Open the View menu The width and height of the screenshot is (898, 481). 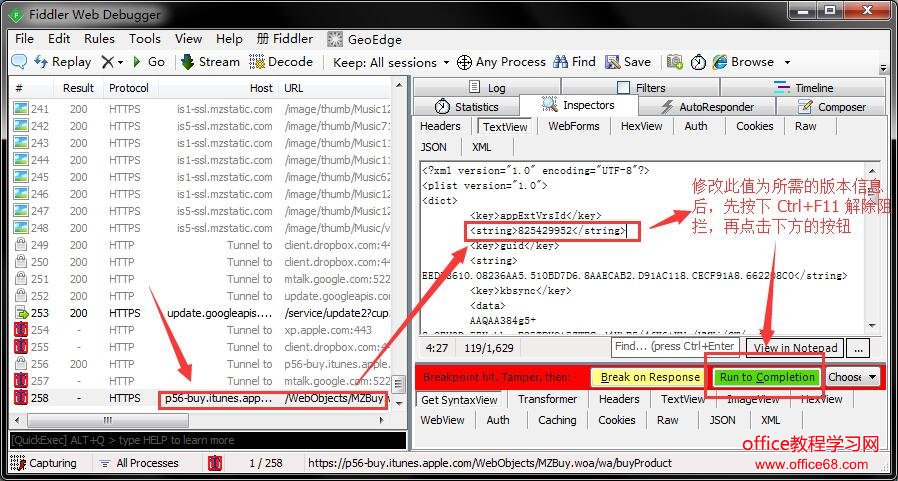[188, 39]
